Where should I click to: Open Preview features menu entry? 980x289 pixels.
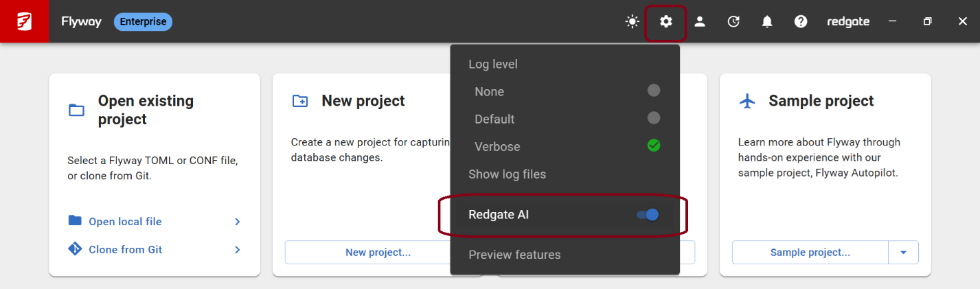tap(514, 255)
